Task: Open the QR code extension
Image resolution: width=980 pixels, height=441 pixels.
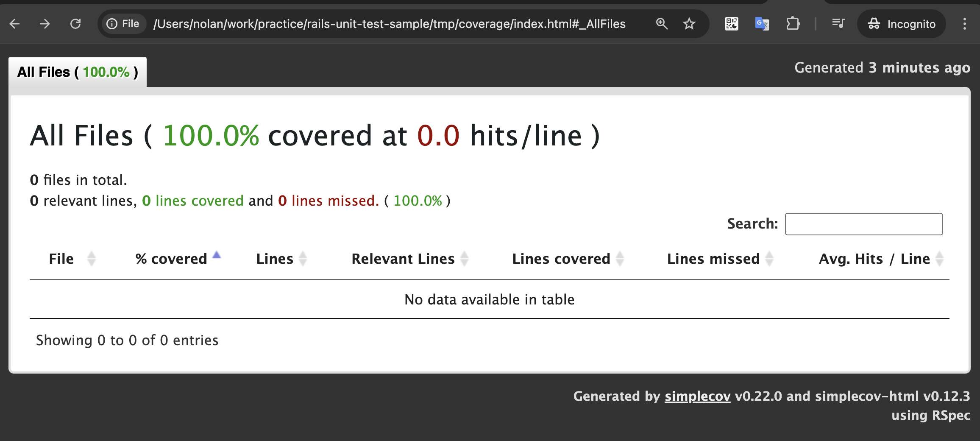Action: pos(731,24)
